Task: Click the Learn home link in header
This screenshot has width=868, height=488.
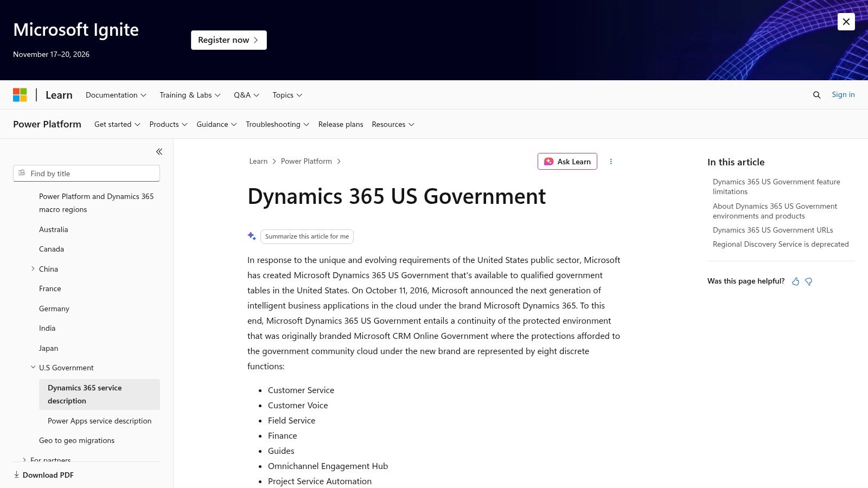Action: pos(59,95)
